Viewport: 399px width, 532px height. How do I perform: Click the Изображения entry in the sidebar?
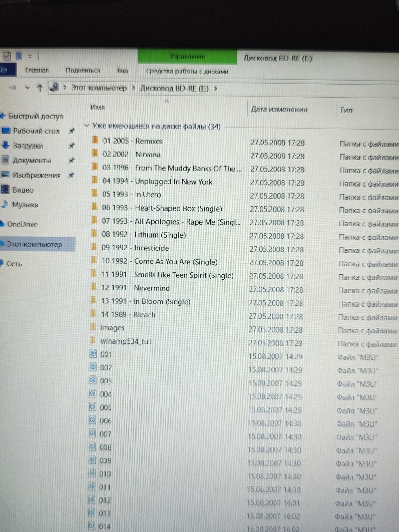point(36,175)
